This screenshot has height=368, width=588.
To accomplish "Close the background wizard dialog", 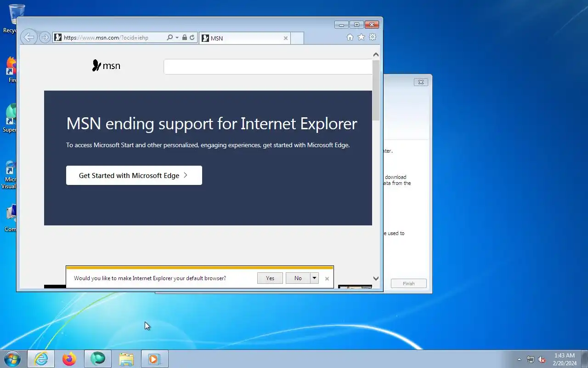I will coord(421,82).
